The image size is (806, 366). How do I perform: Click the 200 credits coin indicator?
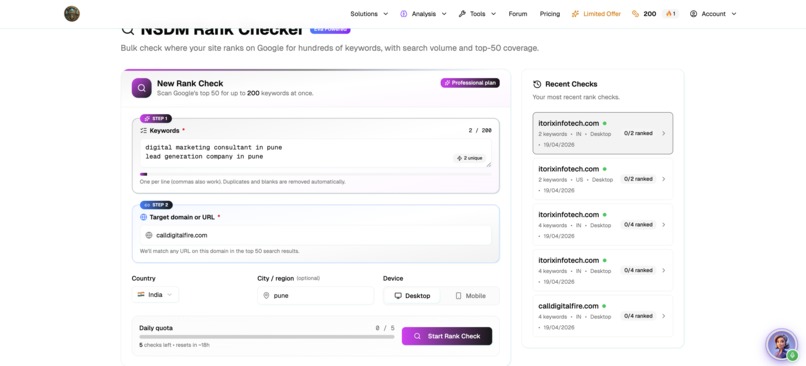644,14
